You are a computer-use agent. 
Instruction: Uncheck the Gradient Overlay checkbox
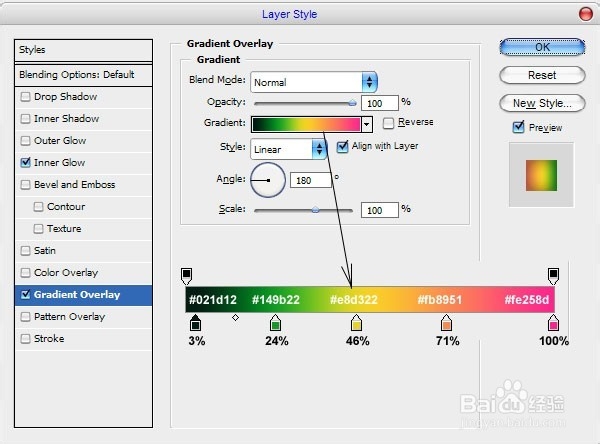pos(25,295)
